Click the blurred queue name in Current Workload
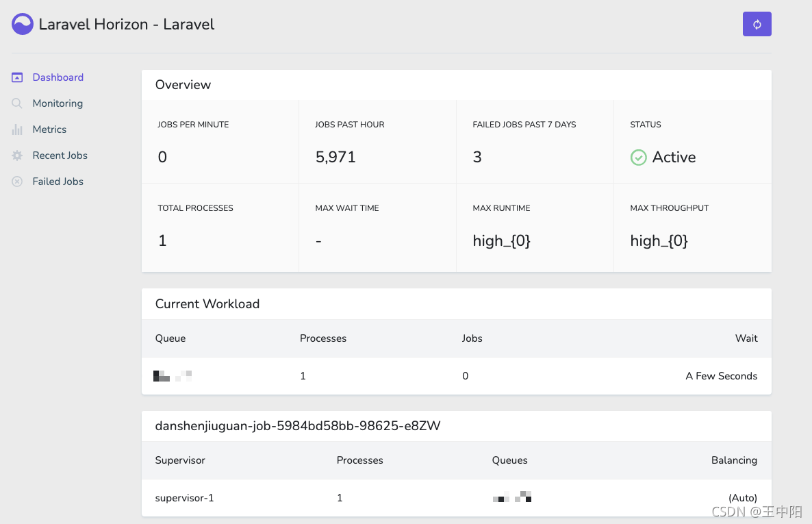This screenshot has height=524, width=812. click(173, 375)
